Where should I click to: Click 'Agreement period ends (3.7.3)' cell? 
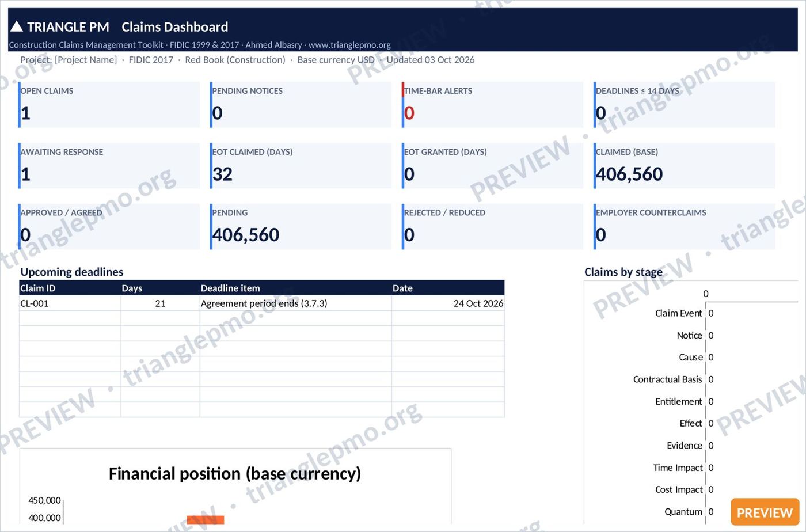(x=295, y=303)
